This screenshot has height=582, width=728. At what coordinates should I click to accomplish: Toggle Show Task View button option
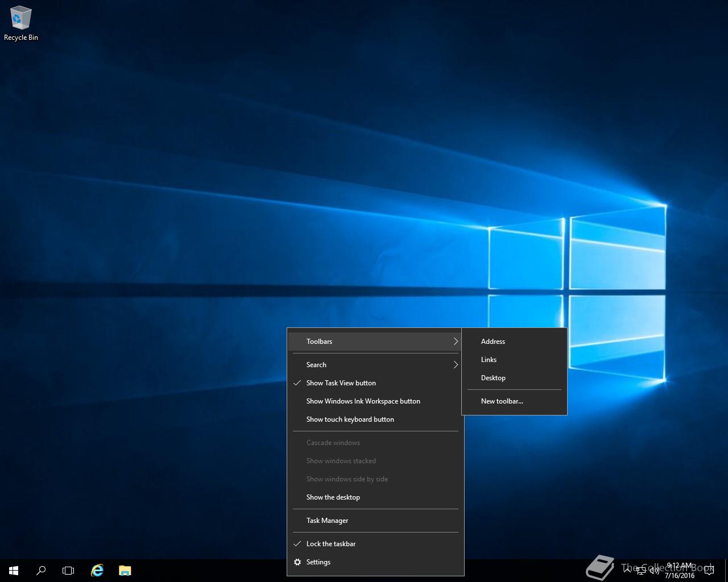375,383
